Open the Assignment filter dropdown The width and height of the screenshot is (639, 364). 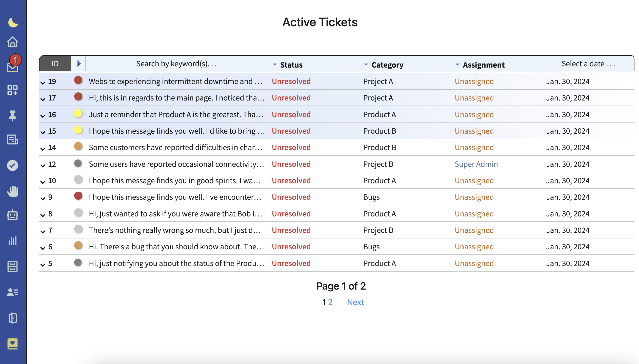(480, 65)
